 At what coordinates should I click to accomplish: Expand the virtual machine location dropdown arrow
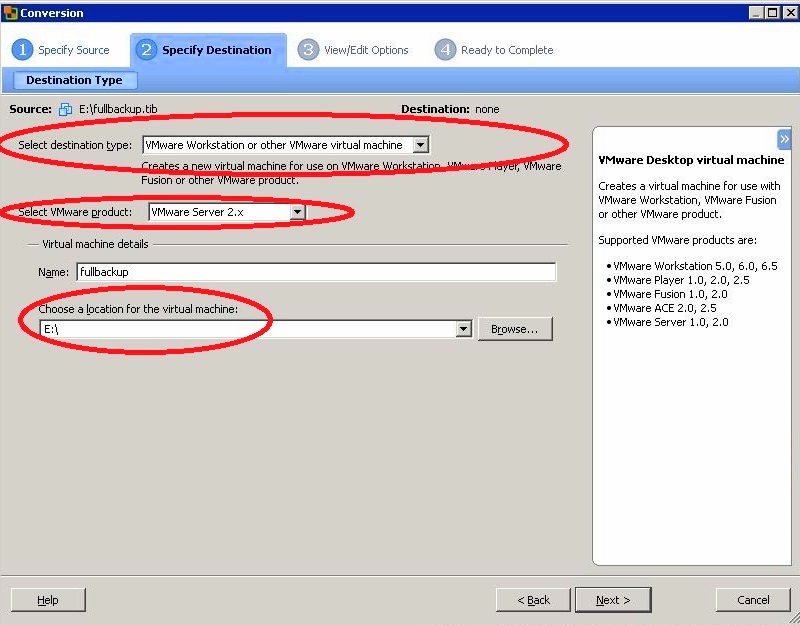(x=463, y=329)
